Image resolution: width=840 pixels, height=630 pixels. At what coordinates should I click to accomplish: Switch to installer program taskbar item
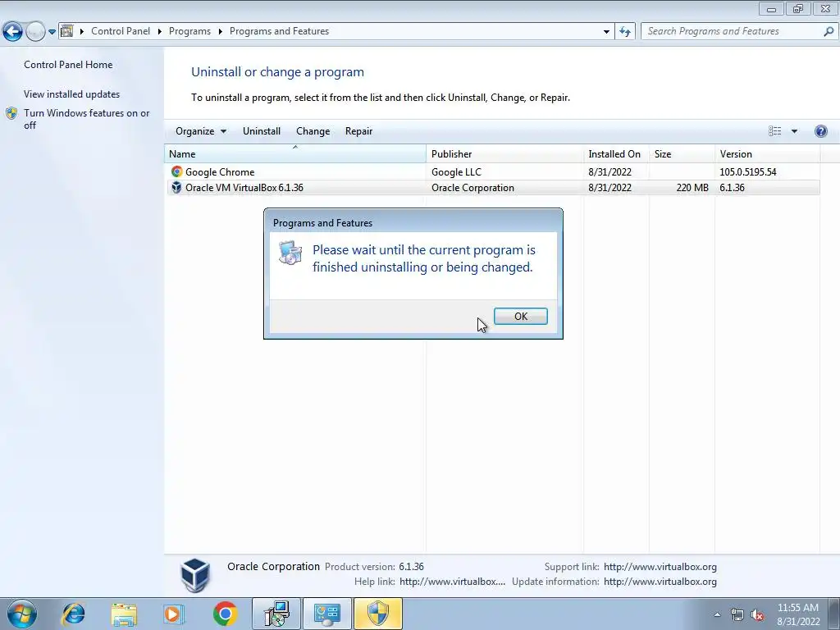[276, 614]
